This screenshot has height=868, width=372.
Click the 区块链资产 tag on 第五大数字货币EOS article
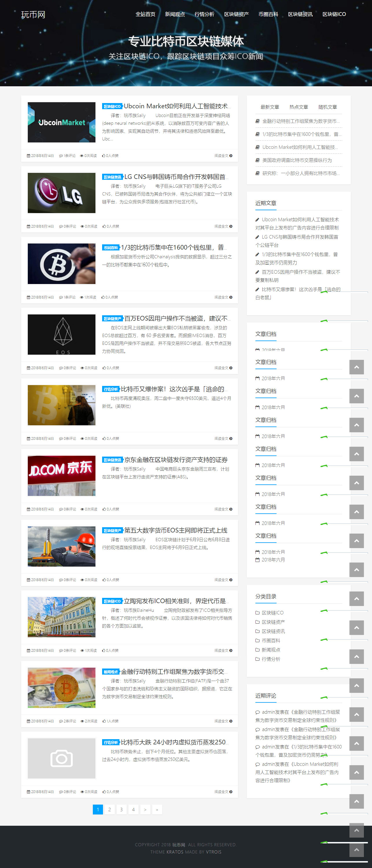coord(113,531)
